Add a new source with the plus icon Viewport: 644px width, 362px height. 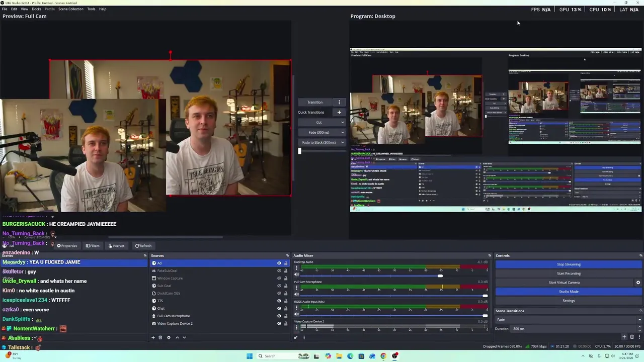153,337
